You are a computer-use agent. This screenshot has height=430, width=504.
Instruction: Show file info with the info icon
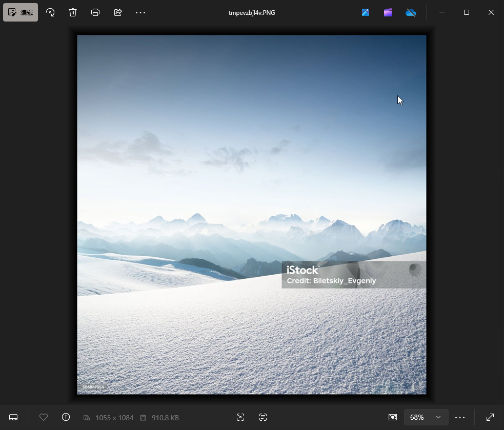[66, 417]
